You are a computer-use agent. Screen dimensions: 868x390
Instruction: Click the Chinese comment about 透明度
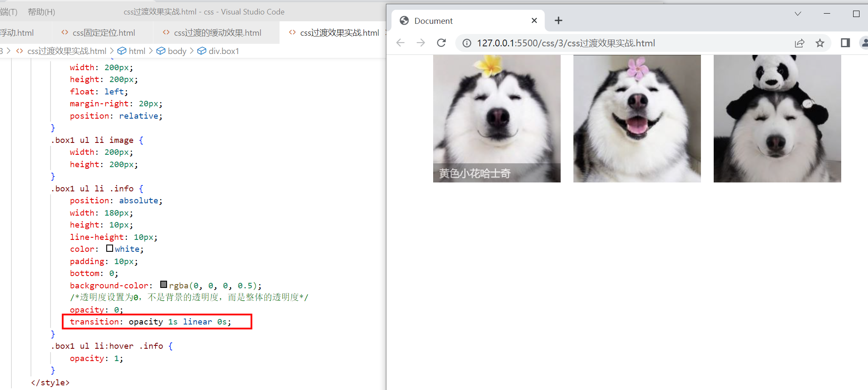tap(189, 297)
